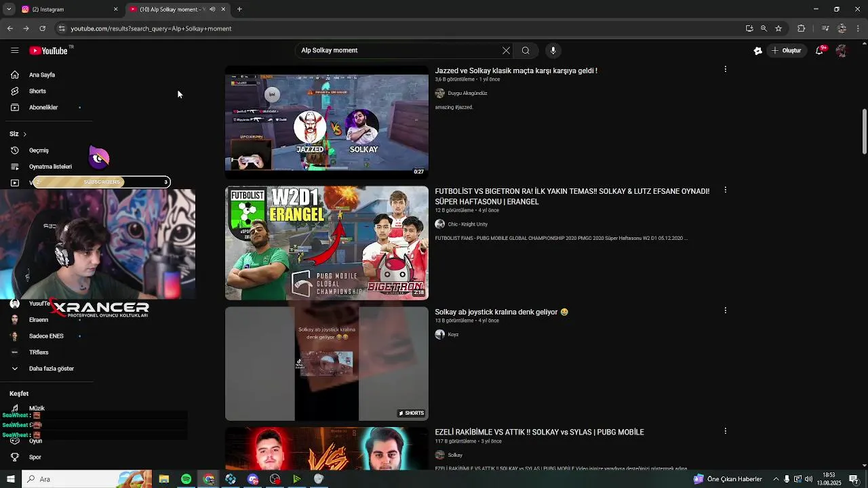Clear the search box with X icon

(x=506, y=51)
